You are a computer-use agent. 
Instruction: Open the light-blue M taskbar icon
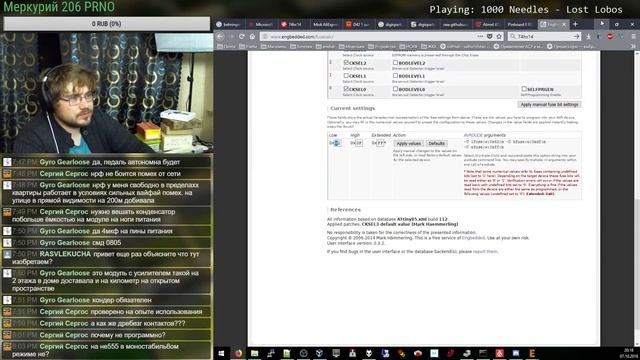pos(434,353)
